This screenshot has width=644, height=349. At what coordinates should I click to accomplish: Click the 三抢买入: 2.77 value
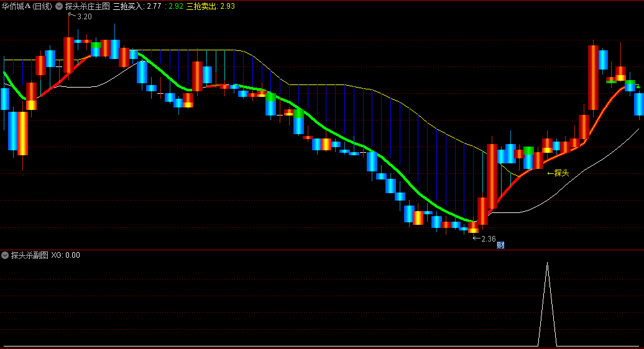click(137, 6)
